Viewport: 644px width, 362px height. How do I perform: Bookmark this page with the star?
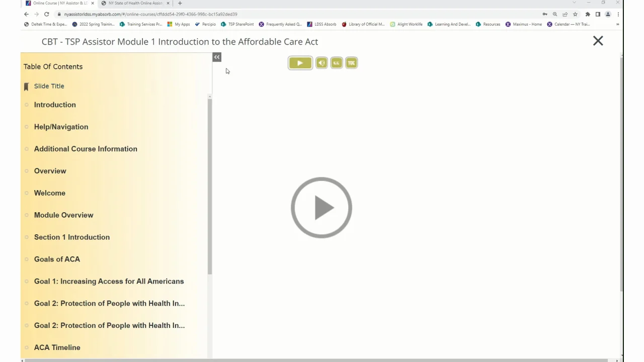(x=575, y=14)
